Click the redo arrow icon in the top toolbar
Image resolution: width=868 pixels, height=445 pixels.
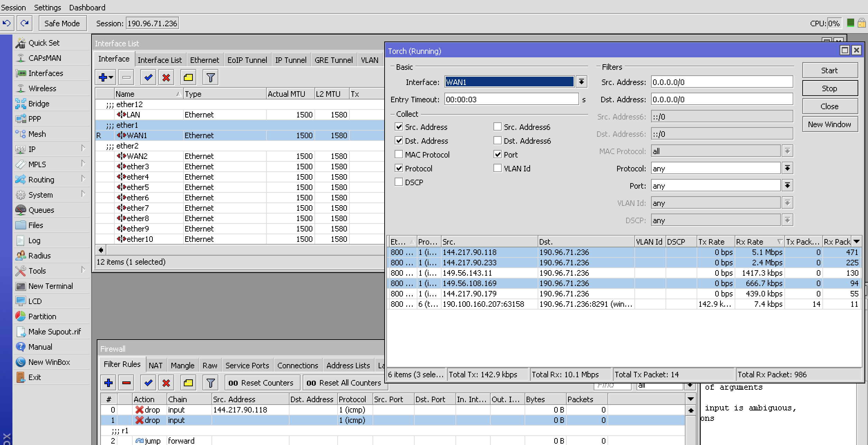pos(24,23)
